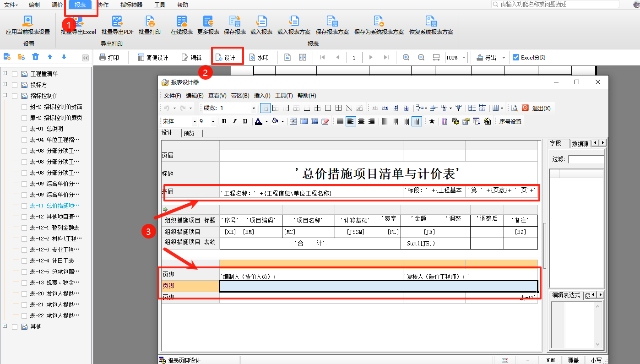Align text center in report designer
The image size is (640, 364).
(361, 121)
